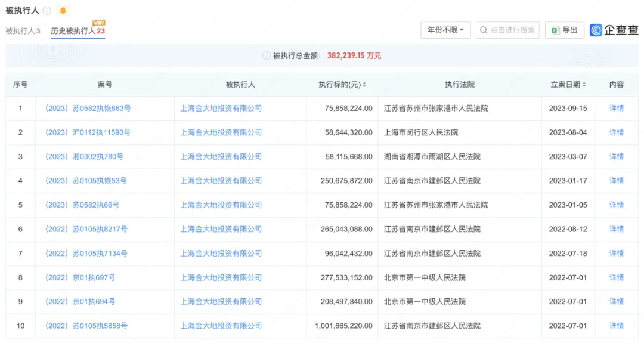
Task: Open 详情 for the 2023-01-17 case
Action: [617, 181]
